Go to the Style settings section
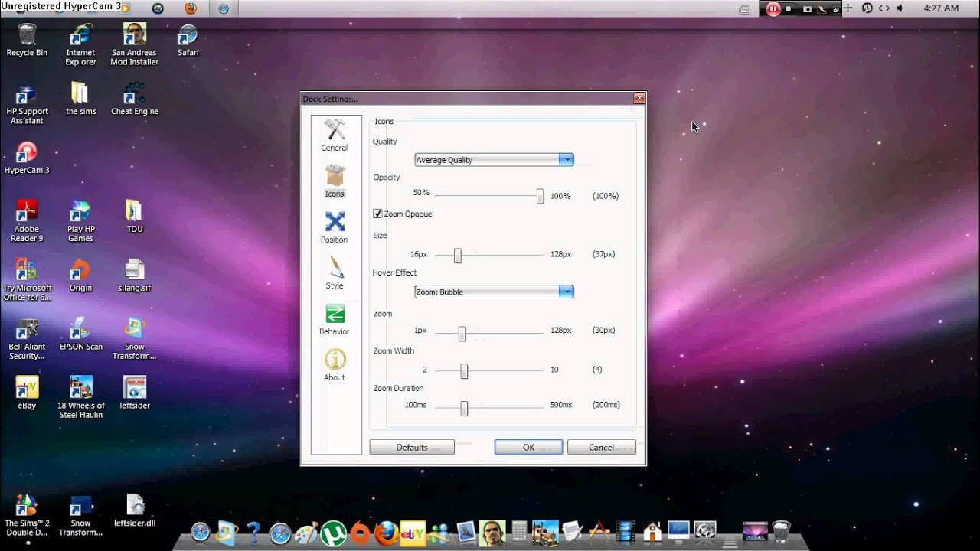The width and height of the screenshot is (980, 551). 335,273
